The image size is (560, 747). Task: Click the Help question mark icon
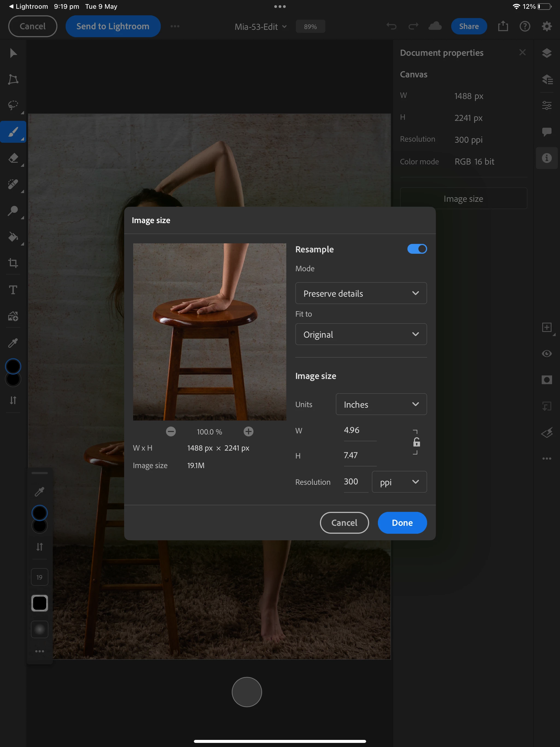524,26
